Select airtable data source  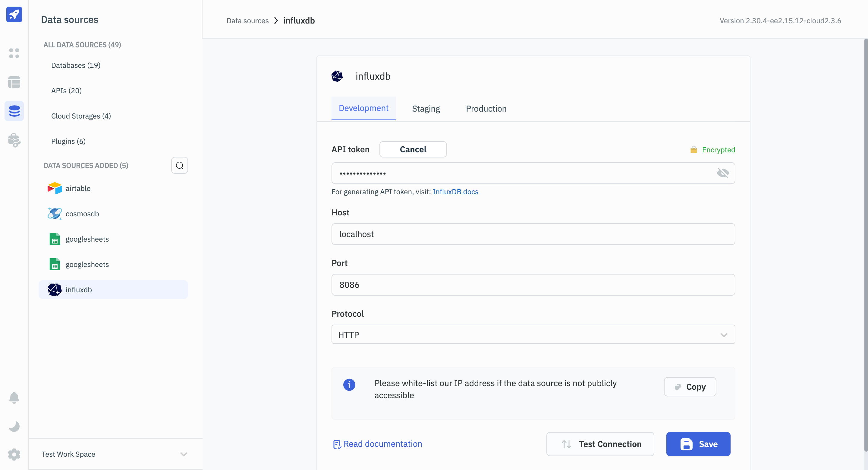coord(78,188)
